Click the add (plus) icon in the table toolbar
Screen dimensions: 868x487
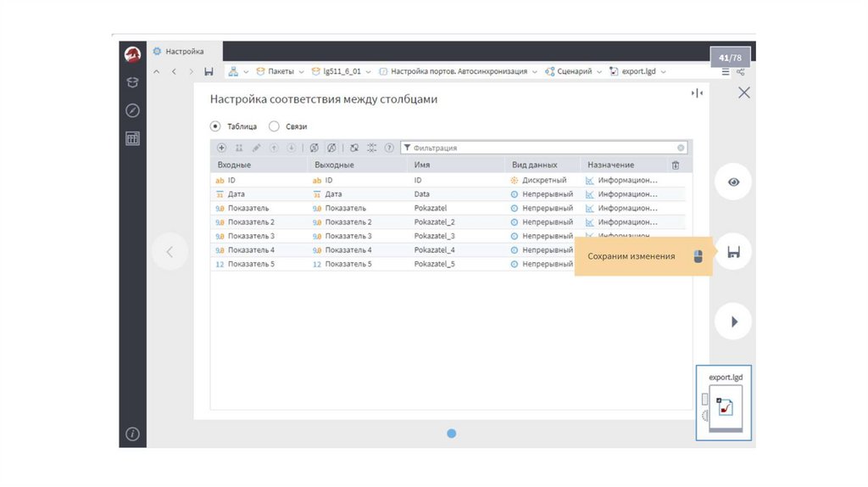(x=222, y=148)
